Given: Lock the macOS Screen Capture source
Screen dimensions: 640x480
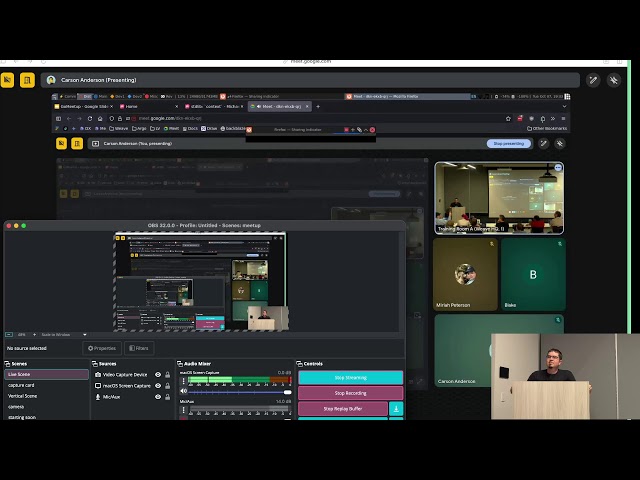Looking at the screenshot, I should click(167, 386).
